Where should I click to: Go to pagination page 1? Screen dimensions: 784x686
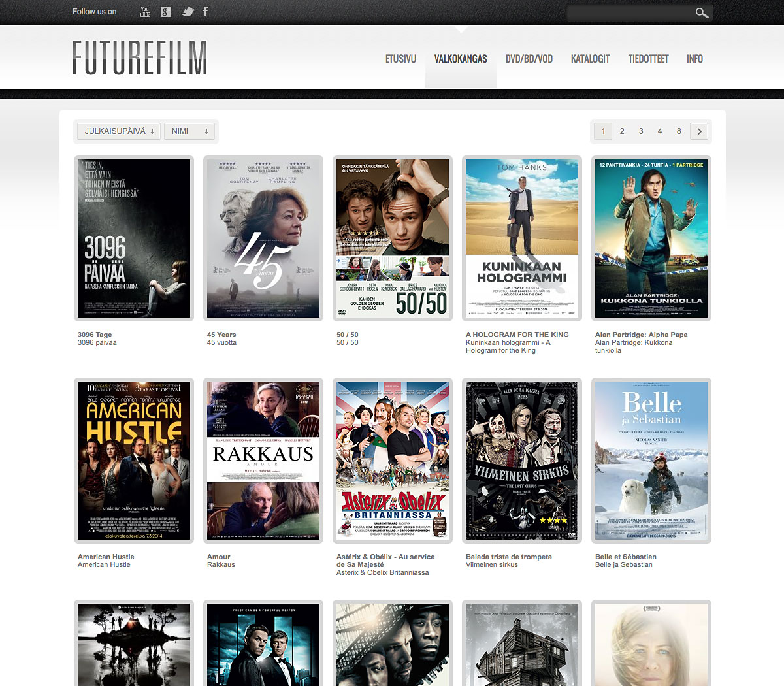click(603, 131)
